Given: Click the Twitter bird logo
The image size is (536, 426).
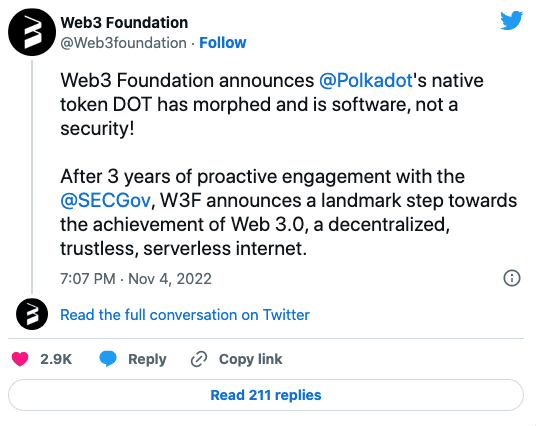Looking at the screenshot, I should coord(511,20).
